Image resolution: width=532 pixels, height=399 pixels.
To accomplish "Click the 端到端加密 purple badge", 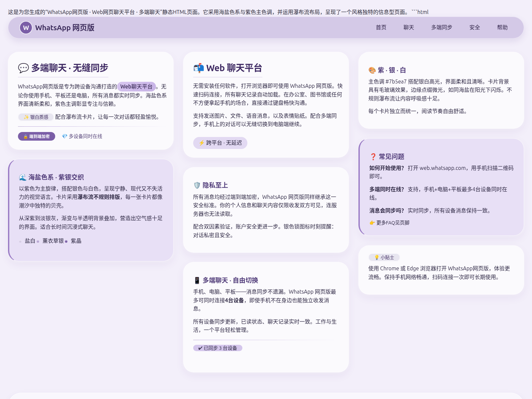I will click(x=37, y=136).
